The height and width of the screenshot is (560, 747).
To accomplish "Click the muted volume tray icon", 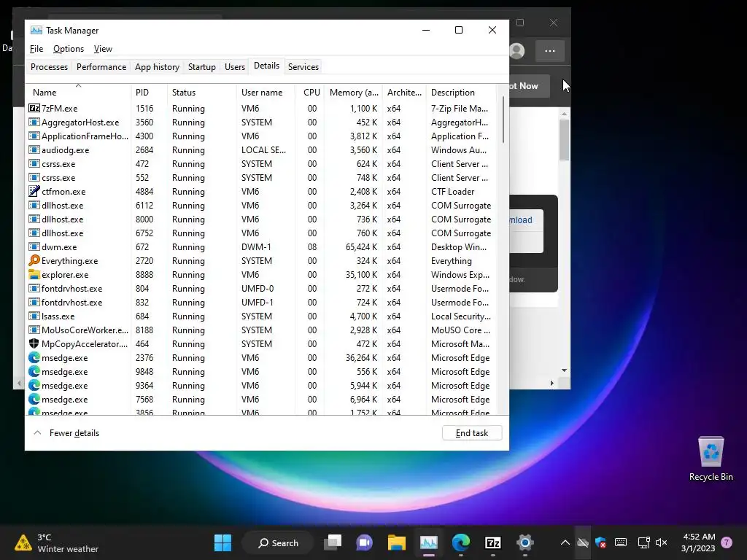I will pos(661,542).
